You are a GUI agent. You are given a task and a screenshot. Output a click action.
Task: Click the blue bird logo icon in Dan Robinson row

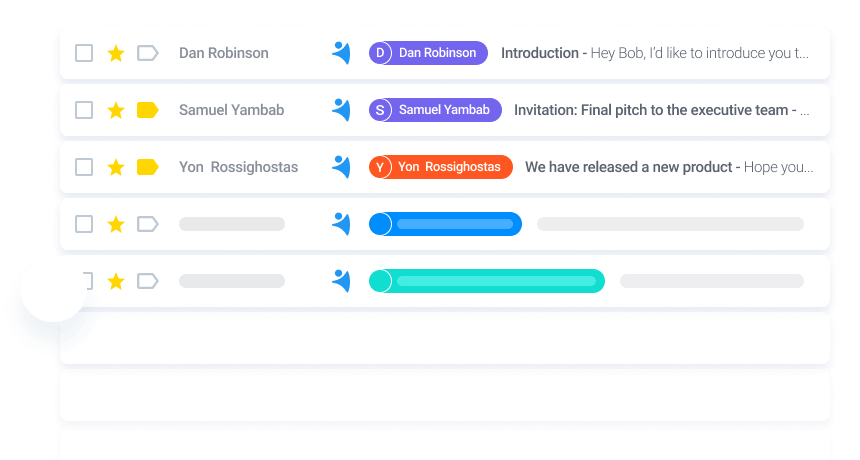tap(341, 53)
